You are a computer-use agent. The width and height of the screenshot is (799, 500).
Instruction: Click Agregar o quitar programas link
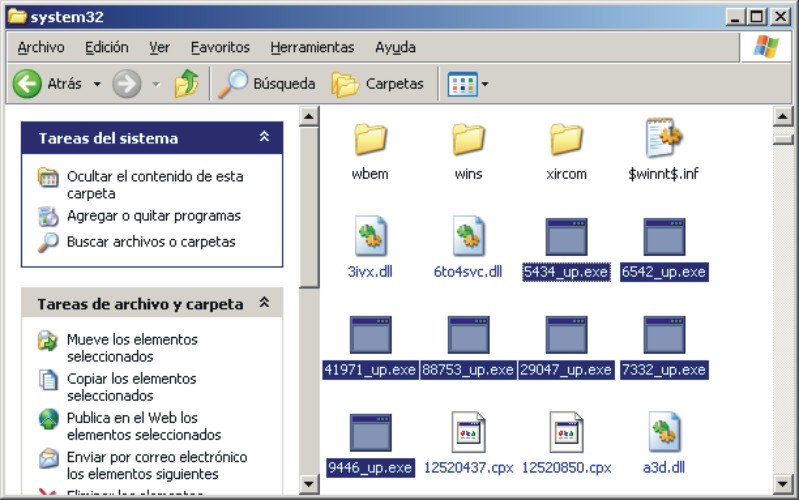[153, 216]
